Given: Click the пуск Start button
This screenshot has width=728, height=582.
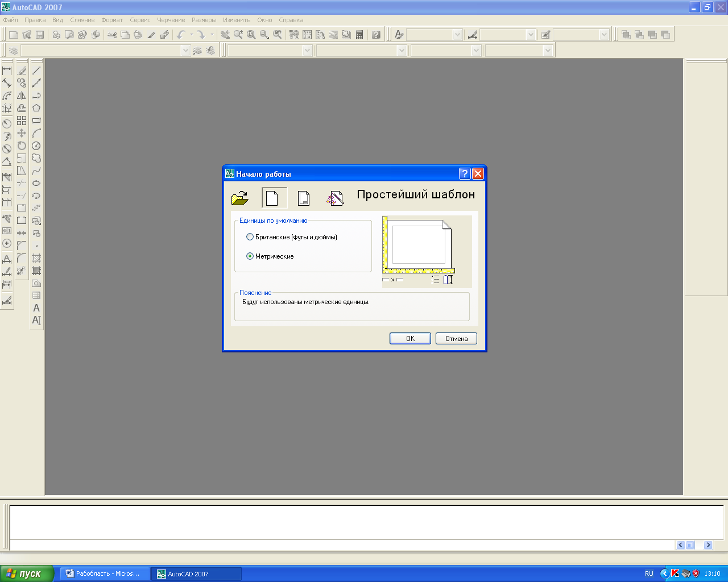Looking at the screenshot, I should pos(27,573).
